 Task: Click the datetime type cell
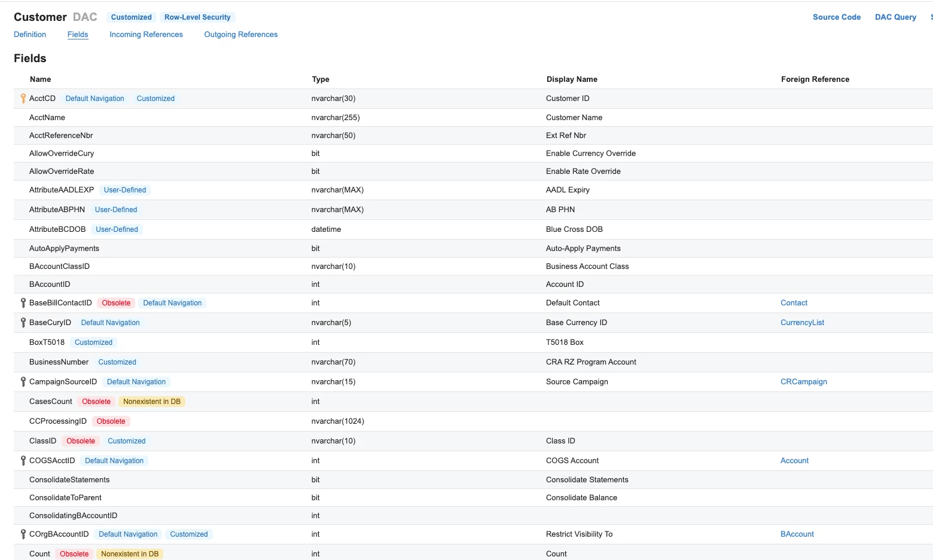point(326,229)
